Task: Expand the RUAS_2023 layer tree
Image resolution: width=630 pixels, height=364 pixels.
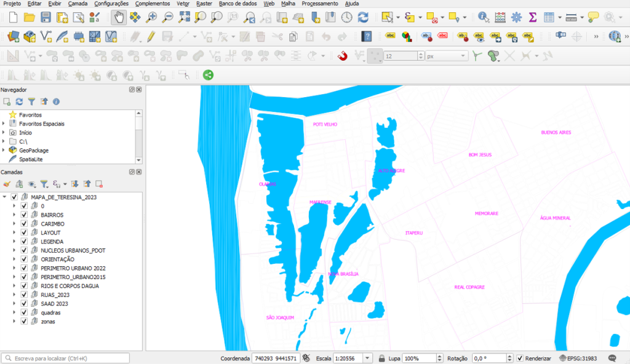Action: (15, 295)
